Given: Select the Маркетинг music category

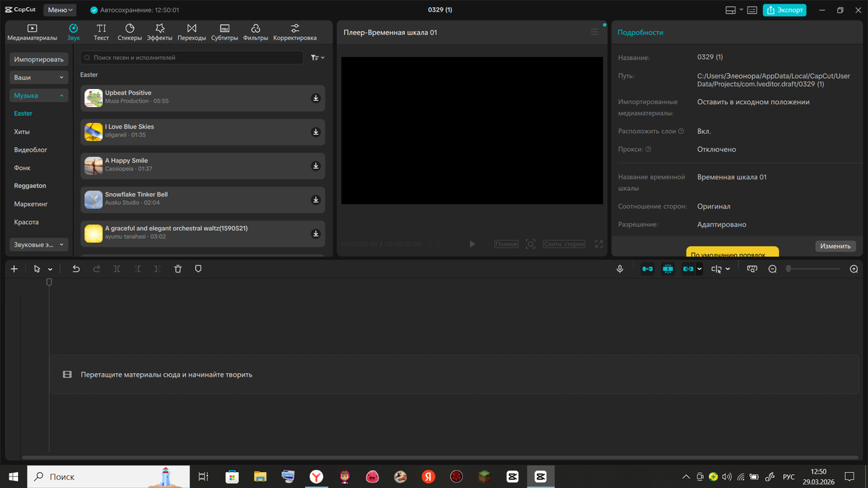Looking at the screenshot, I should 30,204.
